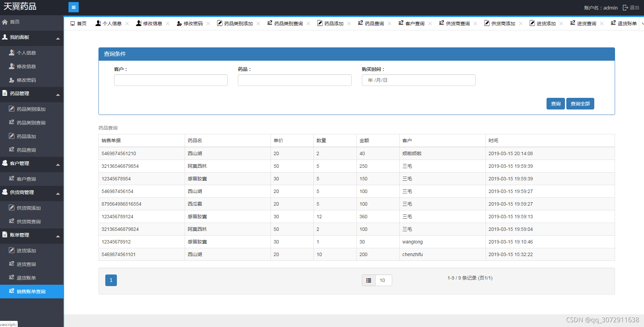644x327 pixels.
Task: Collapse the 供货商管理 sidebar section
Action: (58, 193)
